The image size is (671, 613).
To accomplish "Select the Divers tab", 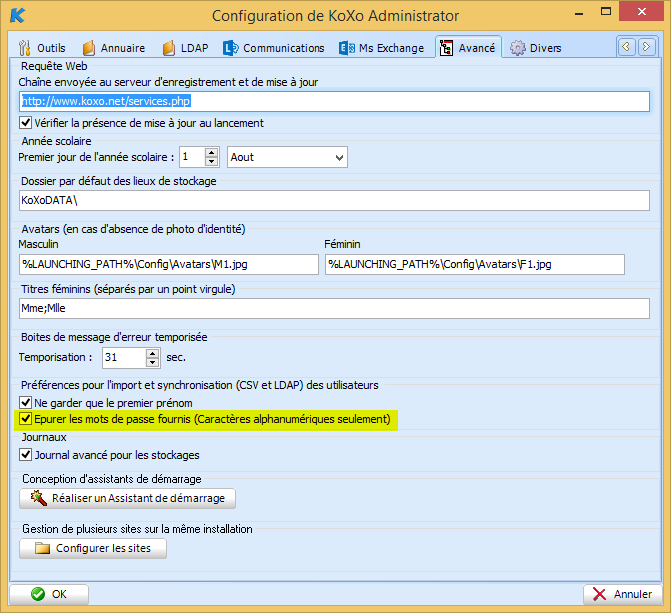I will (x=536, y=48).
